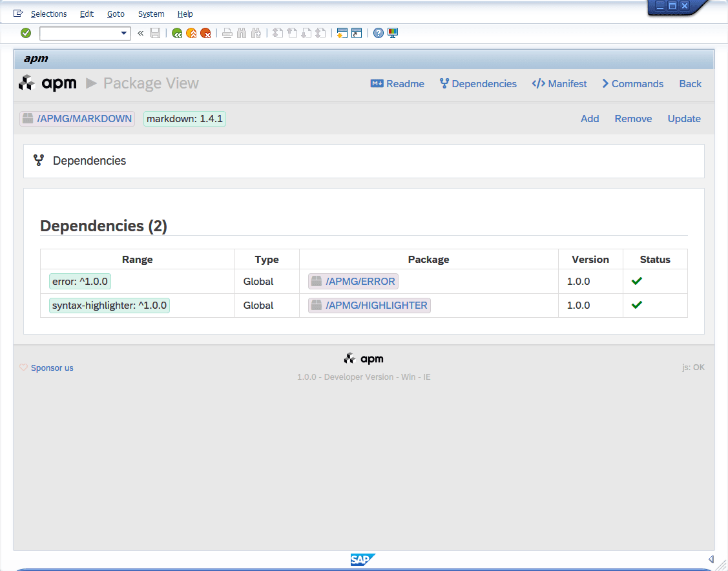Click the Print toolbar icon

(x=227, y=33)
